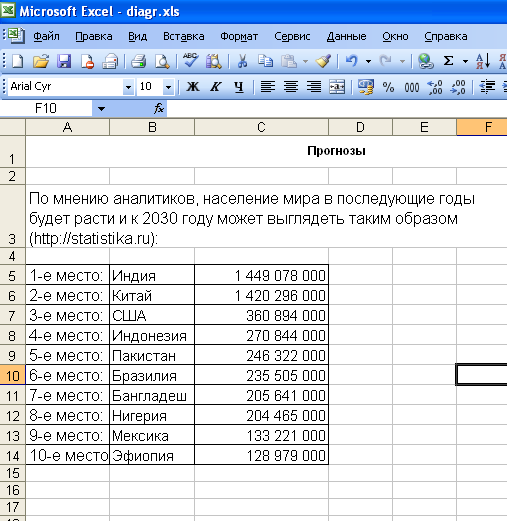
Task: Select the cell containing Индия
Action: pyautogui.click(x=152, y=275)
